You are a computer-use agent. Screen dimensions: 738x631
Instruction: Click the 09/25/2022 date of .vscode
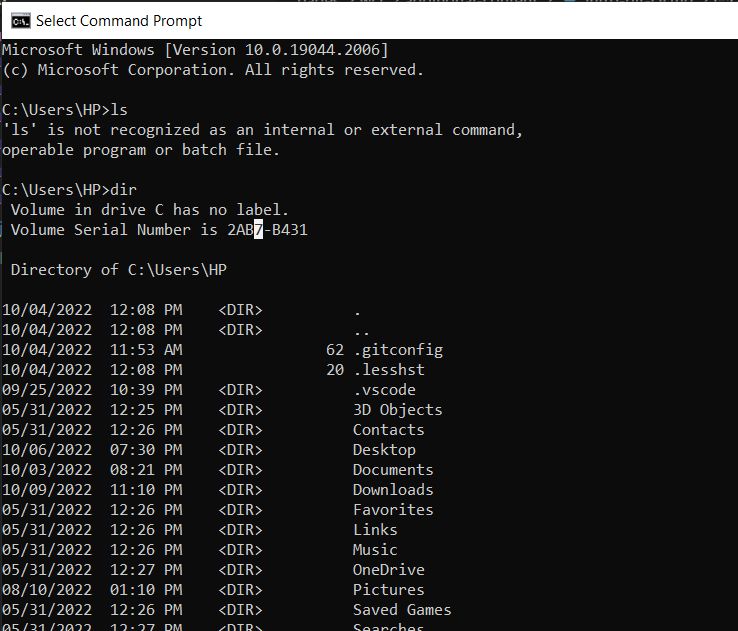pos(47,390)
